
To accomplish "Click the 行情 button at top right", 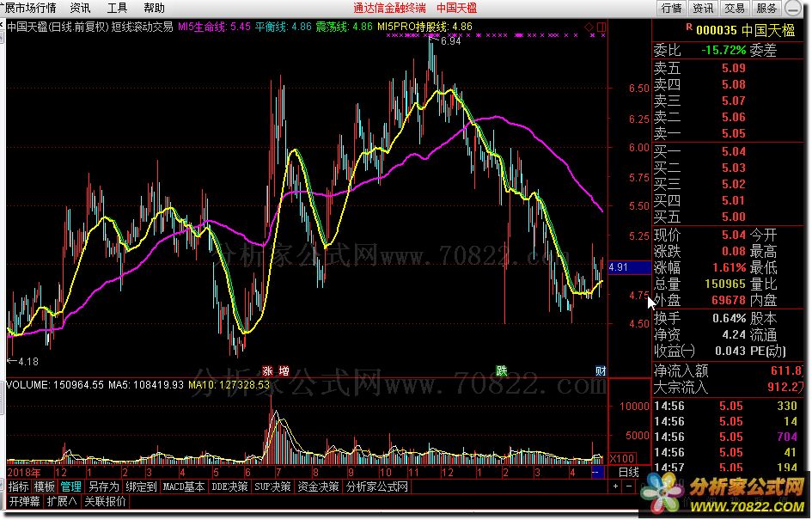I will [x=672, y=9].
